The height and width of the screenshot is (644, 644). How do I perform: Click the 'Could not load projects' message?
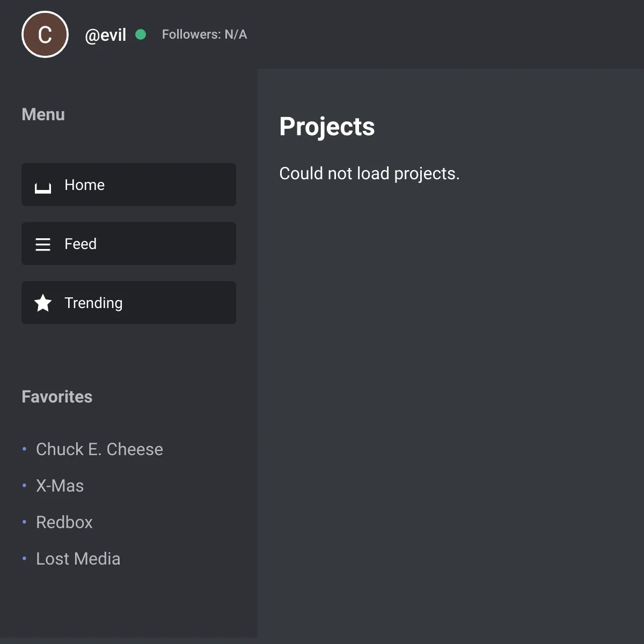click(x=369, y=173)
